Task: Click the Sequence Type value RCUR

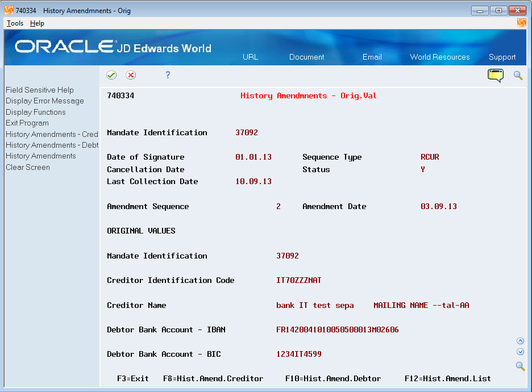Action: click(x=430, y=157)
